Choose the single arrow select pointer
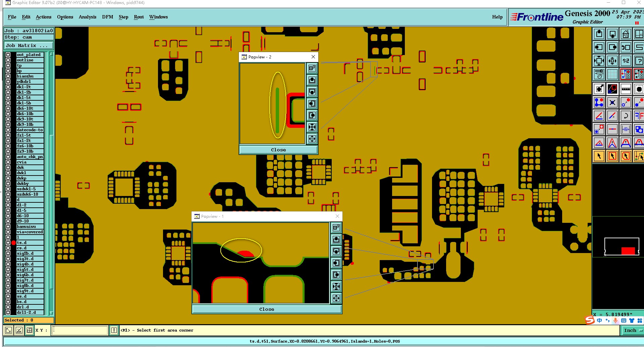644x347 pixels. (x=599, y=156)
